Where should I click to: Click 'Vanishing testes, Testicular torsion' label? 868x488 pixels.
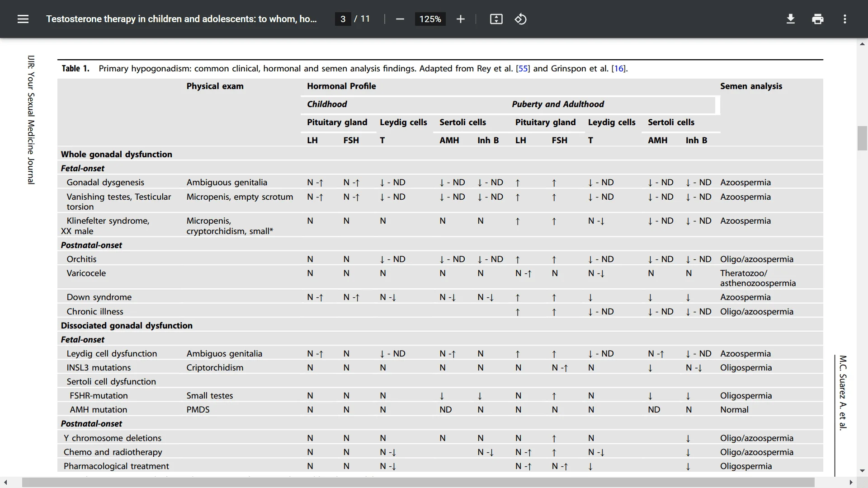[x=119, y=202]
